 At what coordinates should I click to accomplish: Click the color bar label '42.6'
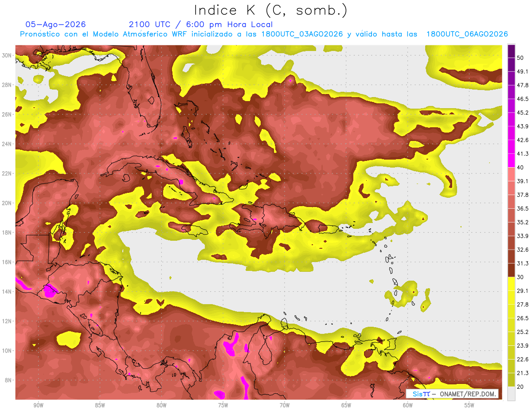click(x=523, y=140)
